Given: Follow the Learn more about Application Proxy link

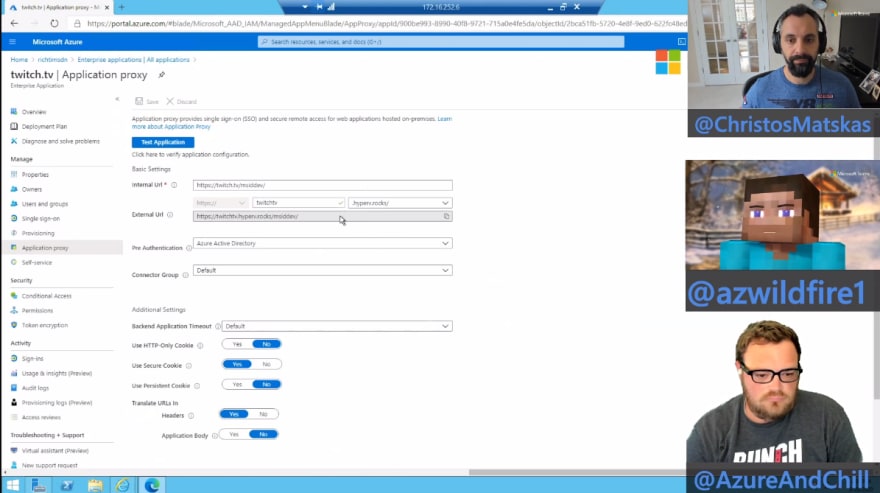Looking at the screenshot, I should [x=292, y=122].
